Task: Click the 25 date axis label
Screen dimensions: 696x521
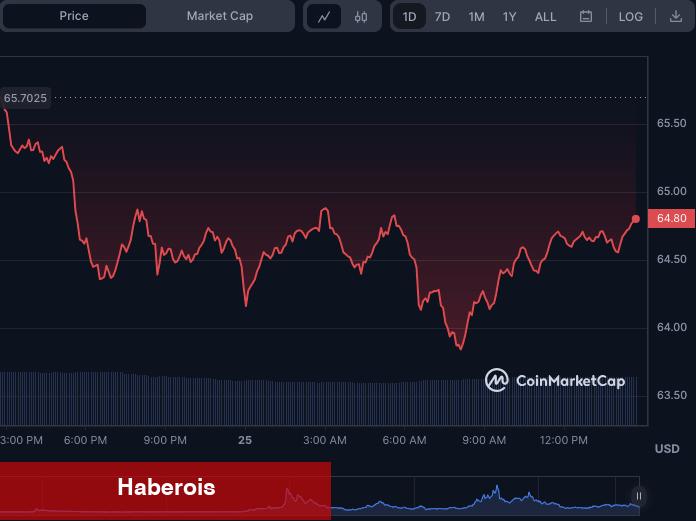Action: [x=245, y=440]
